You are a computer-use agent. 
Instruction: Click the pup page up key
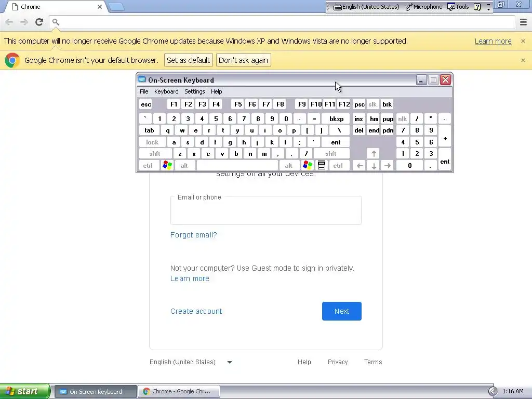pyautogui.click(x=388, y=119)
